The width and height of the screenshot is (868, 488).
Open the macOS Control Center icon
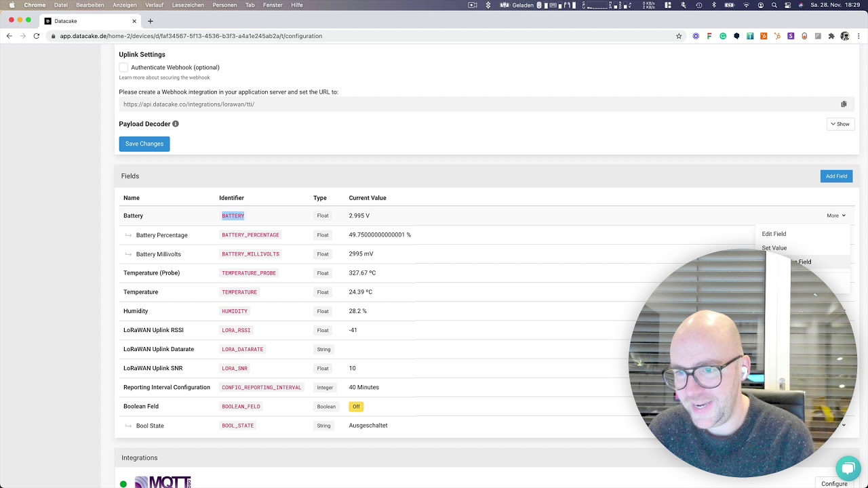(x=787, y=5)
